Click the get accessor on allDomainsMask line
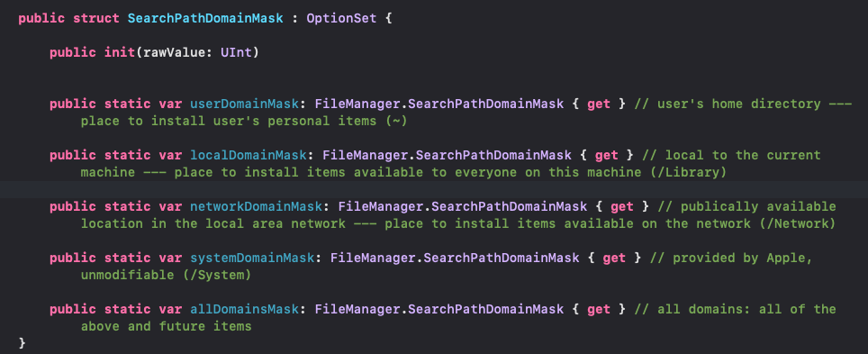Image resolution: width=868 pixels, height=354 pixels. [x=599, y=309]
